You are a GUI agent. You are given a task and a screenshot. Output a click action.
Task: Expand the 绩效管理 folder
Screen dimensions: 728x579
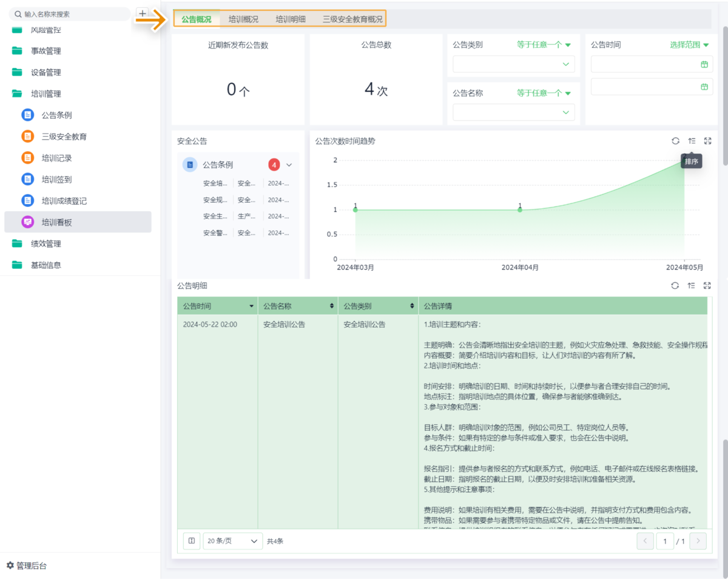(x=46, y=243)
